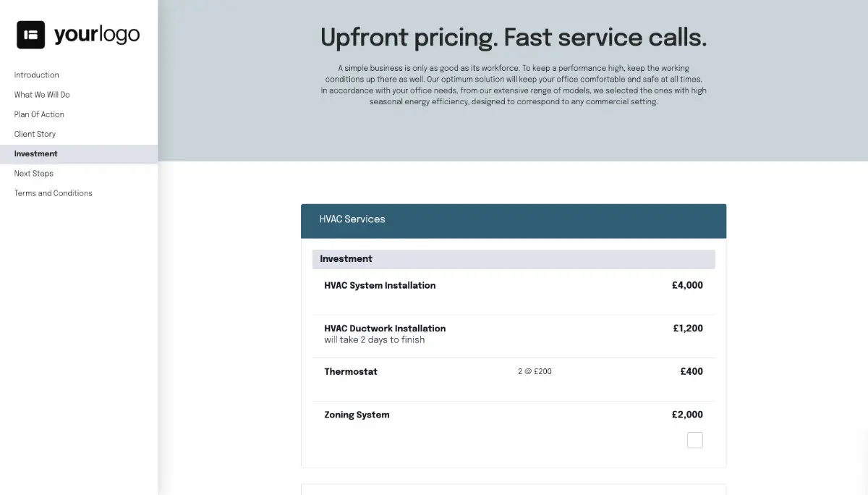Screen dimensions: 868x495
Task: Select the highlighted Investment nav item
Action: 35,153
